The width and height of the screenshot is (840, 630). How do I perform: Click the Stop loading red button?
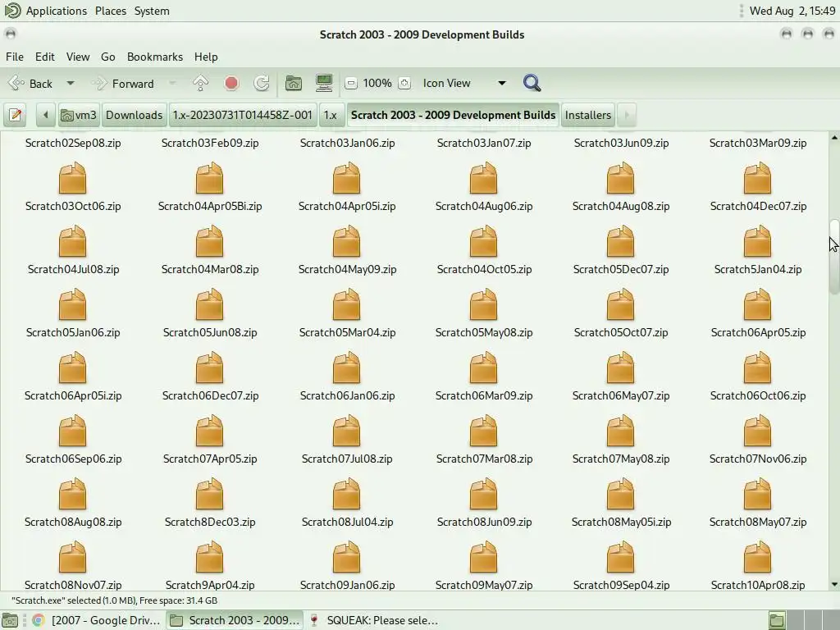231,83
